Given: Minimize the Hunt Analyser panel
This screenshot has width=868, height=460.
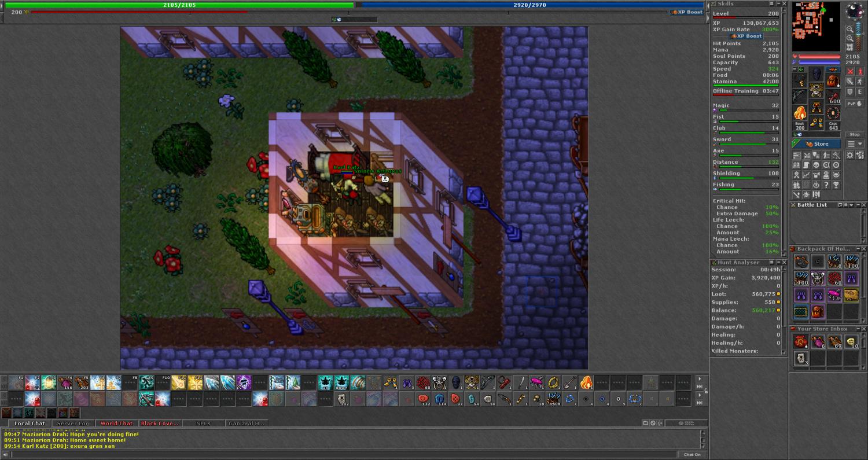Looking at the screenshot, I should pos(779,262).
